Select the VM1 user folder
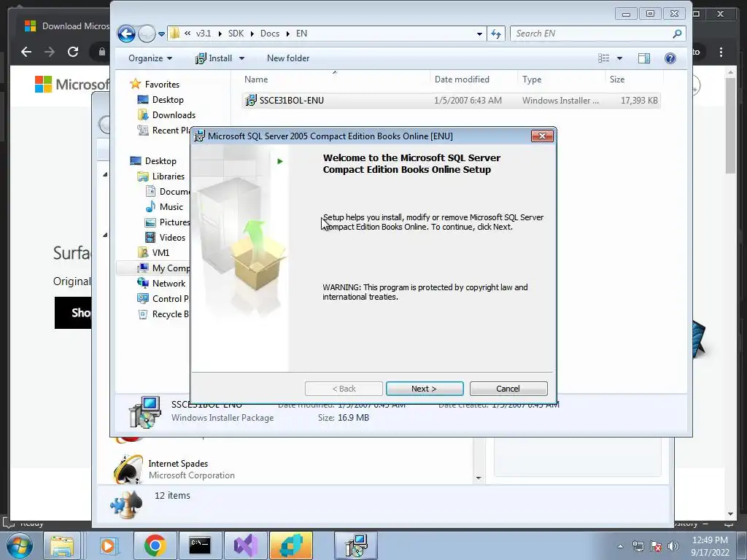 click(x=160, y=252)
